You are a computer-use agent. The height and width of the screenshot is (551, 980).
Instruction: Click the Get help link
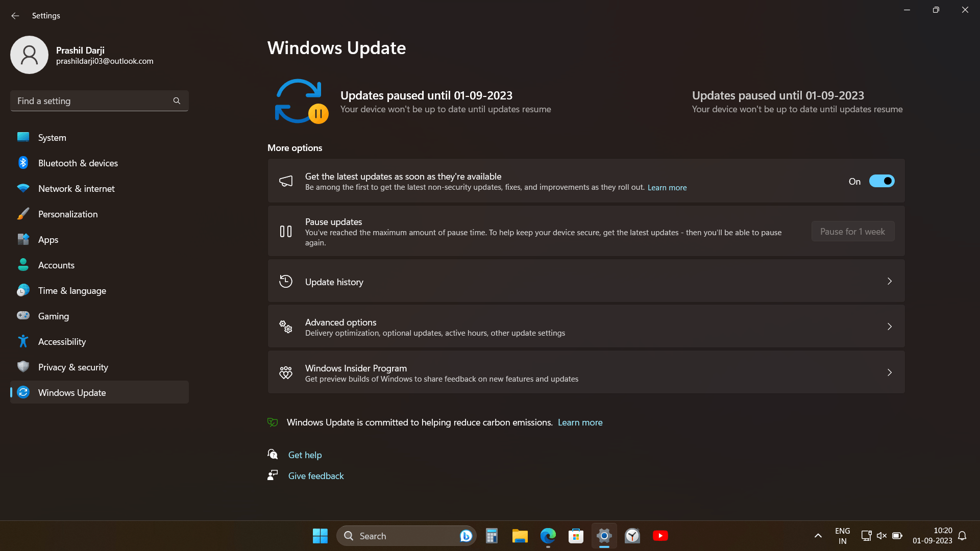(305, 455)
